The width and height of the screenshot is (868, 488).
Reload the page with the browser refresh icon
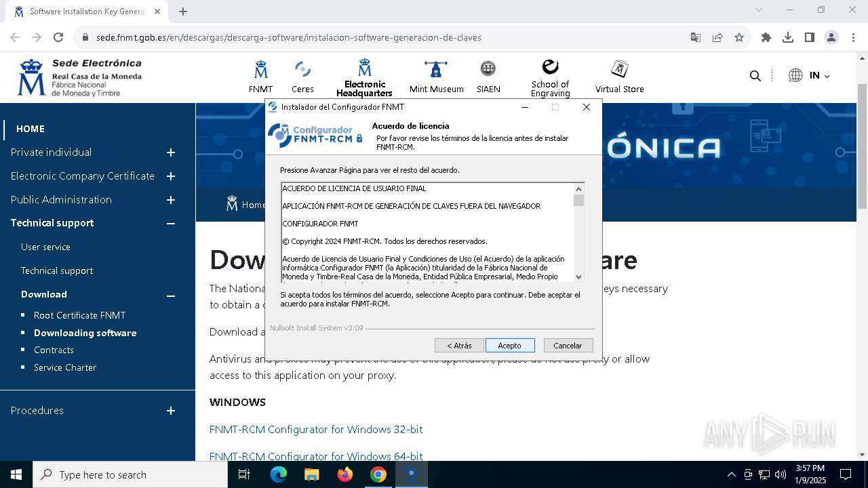coord(58,37)
